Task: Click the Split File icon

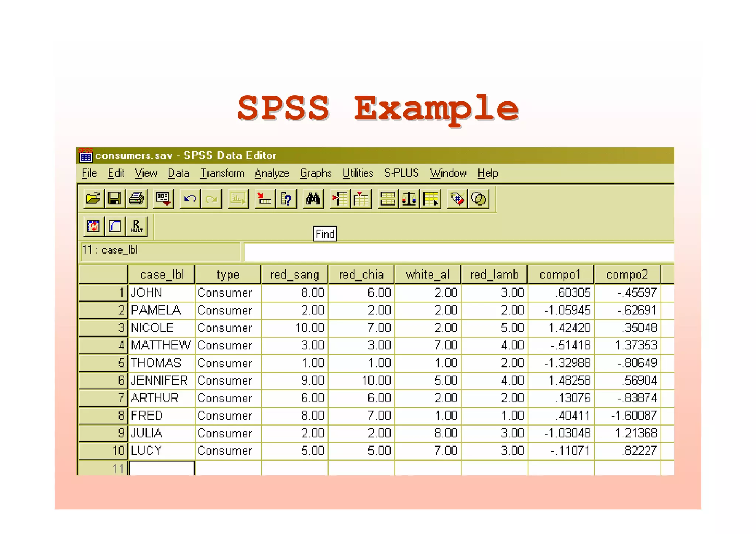Action: click(x=388, y=199)
